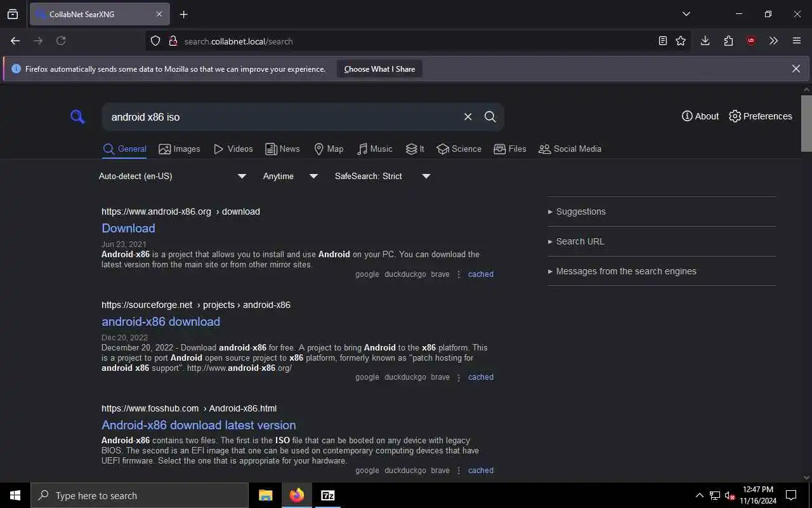This screenshot has height=508, width=812.
Task: Click Choose What I Share button
Action: pos(379,69)
